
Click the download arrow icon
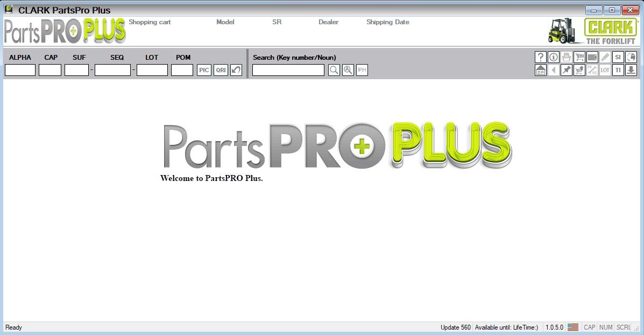tap(631, 70)
